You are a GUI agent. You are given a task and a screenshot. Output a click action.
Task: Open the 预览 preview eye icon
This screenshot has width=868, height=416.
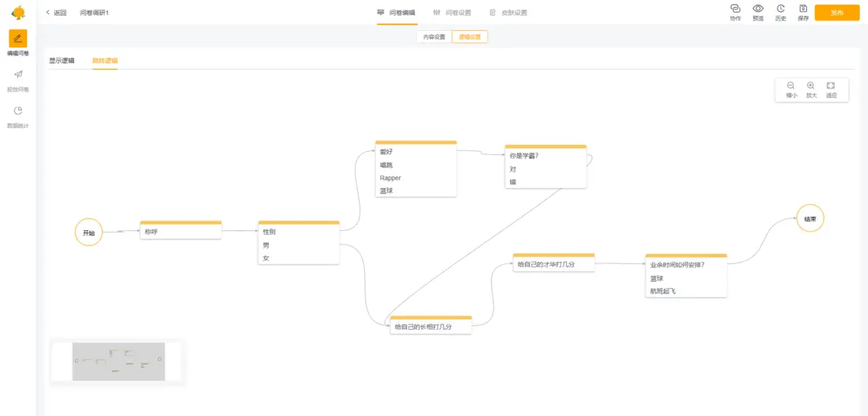pyautogui.click(x=758, y=9)
